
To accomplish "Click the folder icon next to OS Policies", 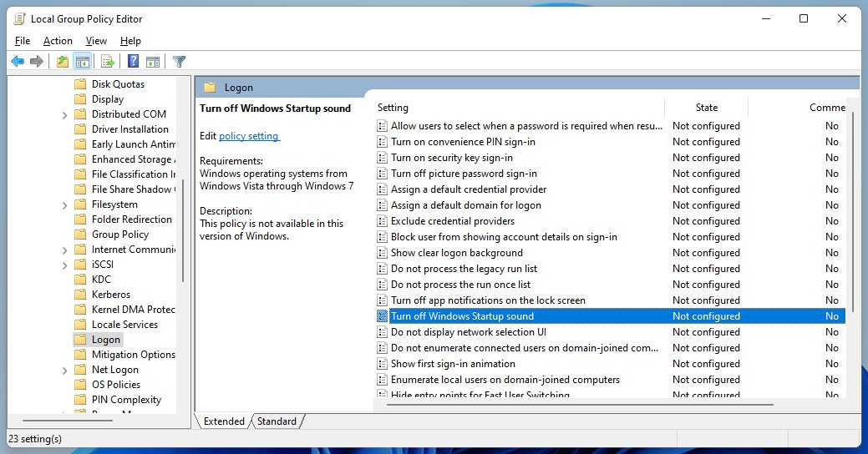I will pos(80,385).
